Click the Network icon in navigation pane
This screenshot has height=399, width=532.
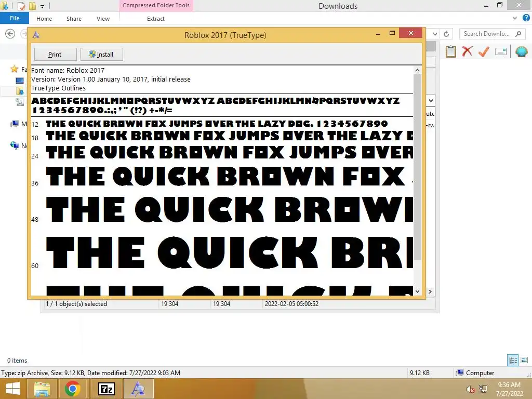click(14, 145)
